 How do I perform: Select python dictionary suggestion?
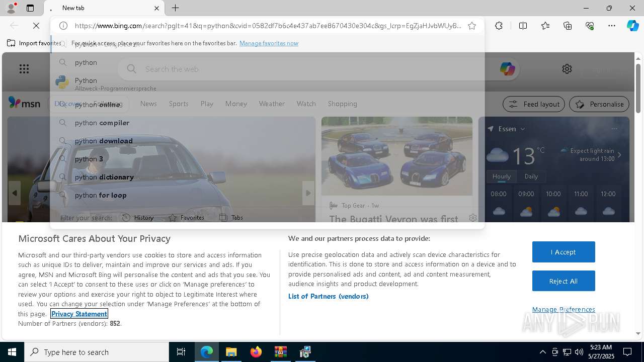click(x=267, y=177)
